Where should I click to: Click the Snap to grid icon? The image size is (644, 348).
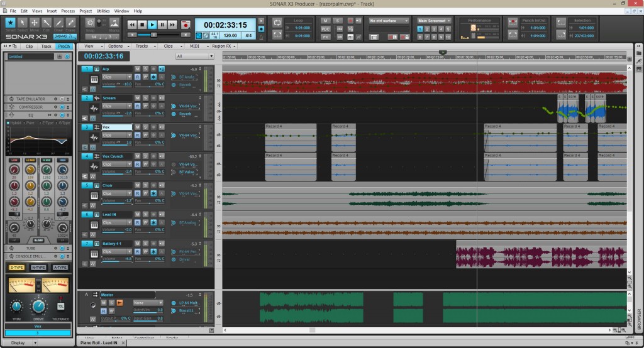coord(90,23)
